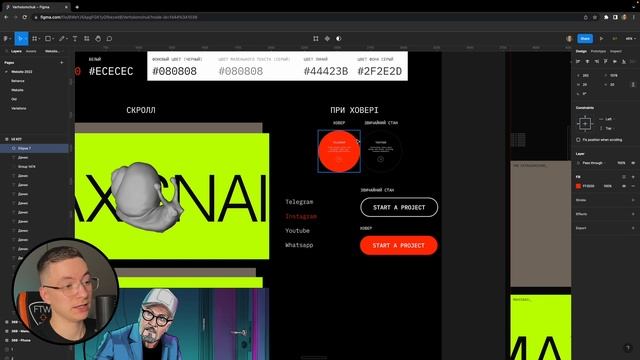Screen dimensions: 640x360
Task: Switch to the Assets tab
Action: [31, 51]
